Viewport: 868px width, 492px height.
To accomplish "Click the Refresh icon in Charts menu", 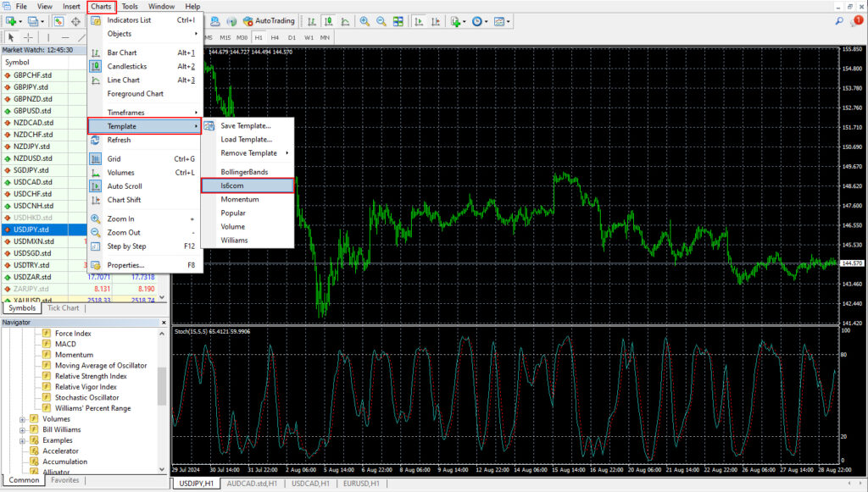I will pyautogui.click(x=96, y=140).
